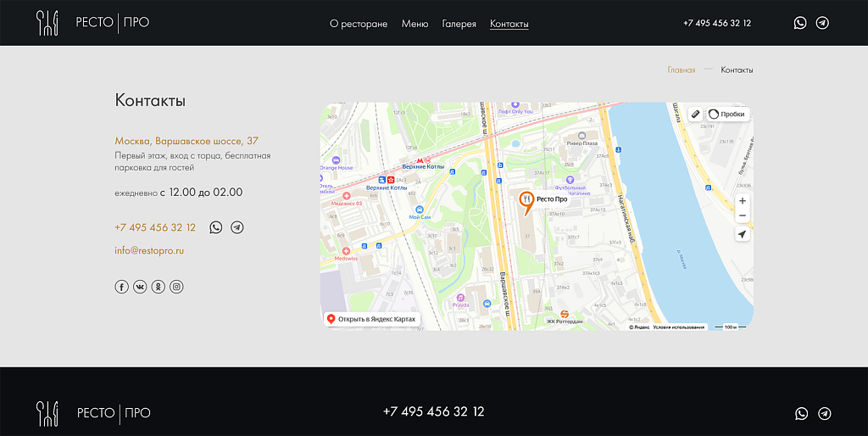Click the Ресто Про logo in footer

(93, 413)
